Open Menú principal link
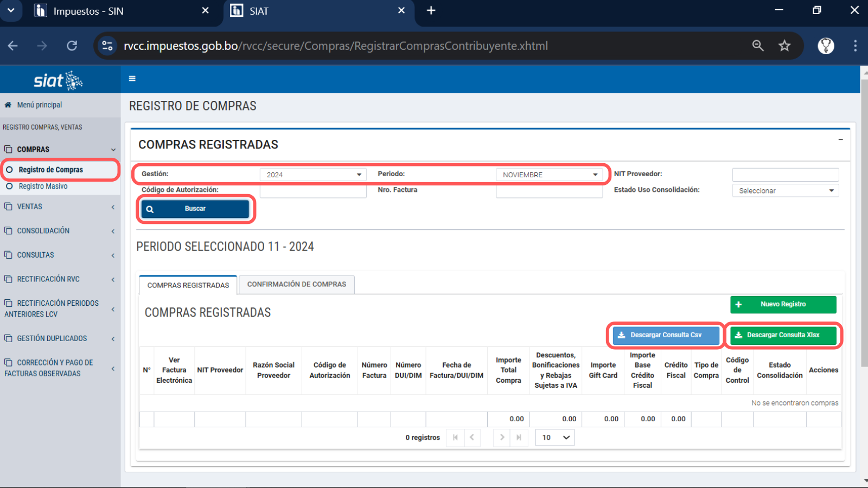Screen dimensions: 868x488 coord(39,105)
